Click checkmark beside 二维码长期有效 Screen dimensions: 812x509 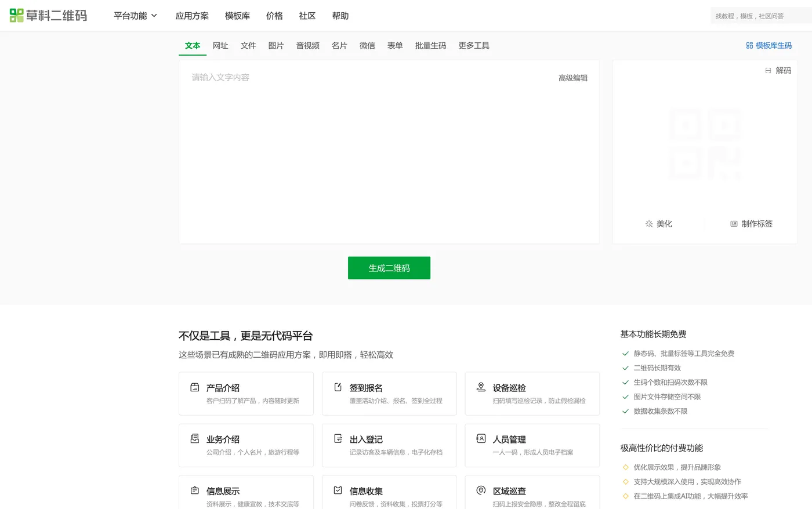click(x=625, y=368)
